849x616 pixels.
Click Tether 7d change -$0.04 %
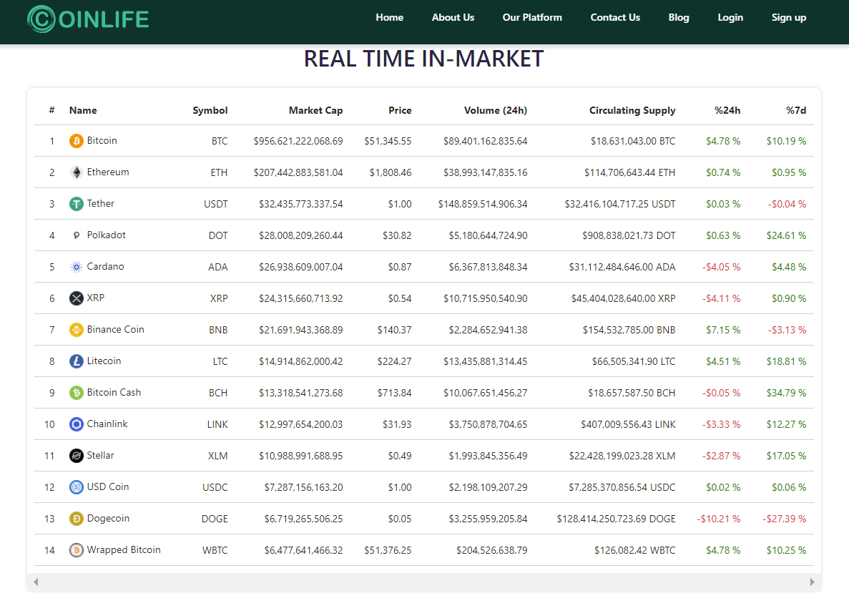787,204
